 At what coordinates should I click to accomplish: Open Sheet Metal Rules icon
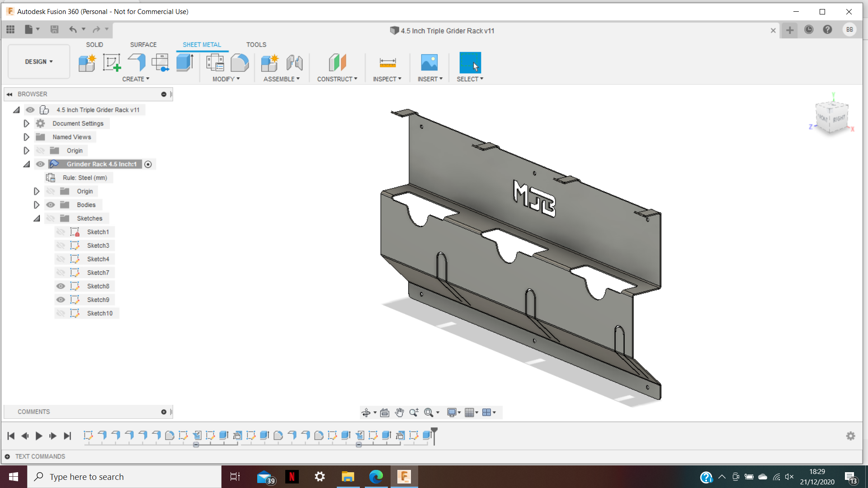click(x=215, y=62)
